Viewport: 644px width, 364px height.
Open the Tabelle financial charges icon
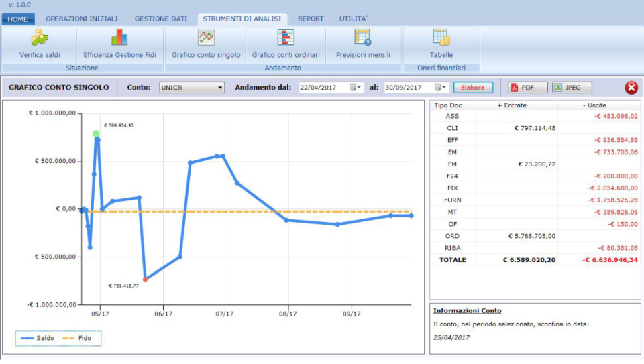[x=441, y=38]
